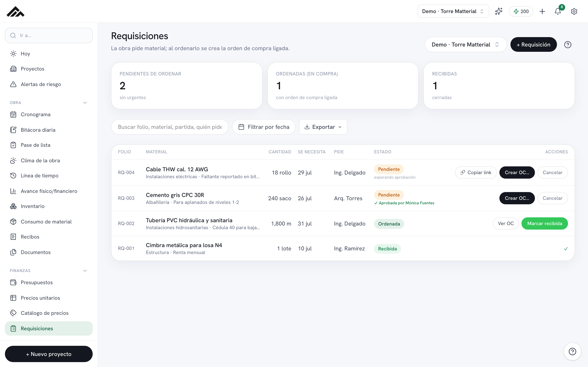Click the company logo
Image resolution: width=588 pixels, height=367 pixels.
point(16,11)
